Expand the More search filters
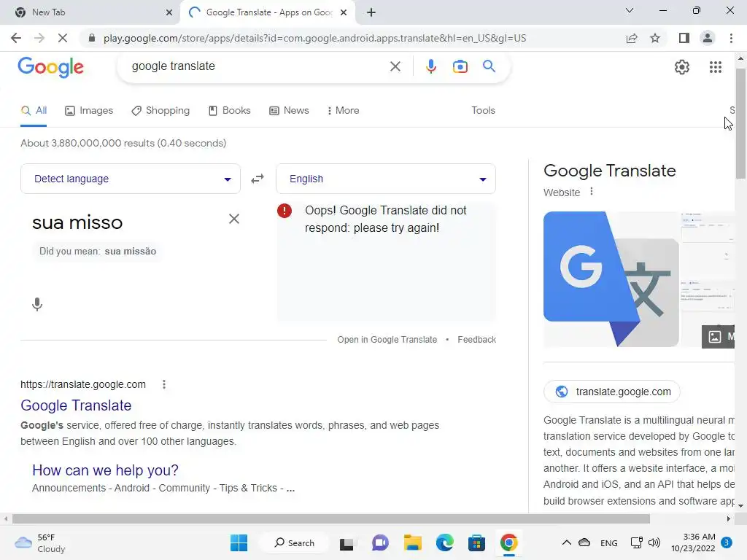 click(x=344, y=111)
